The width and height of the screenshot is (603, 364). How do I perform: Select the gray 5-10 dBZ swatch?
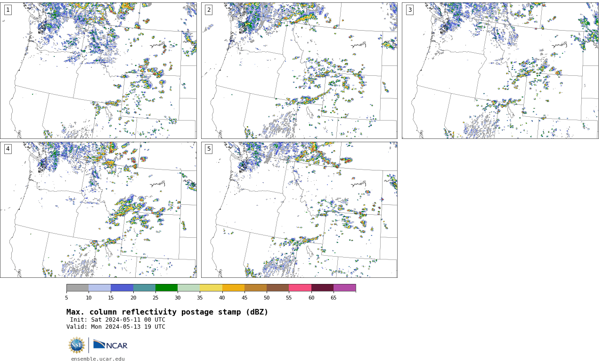click(x=77, y=288)
